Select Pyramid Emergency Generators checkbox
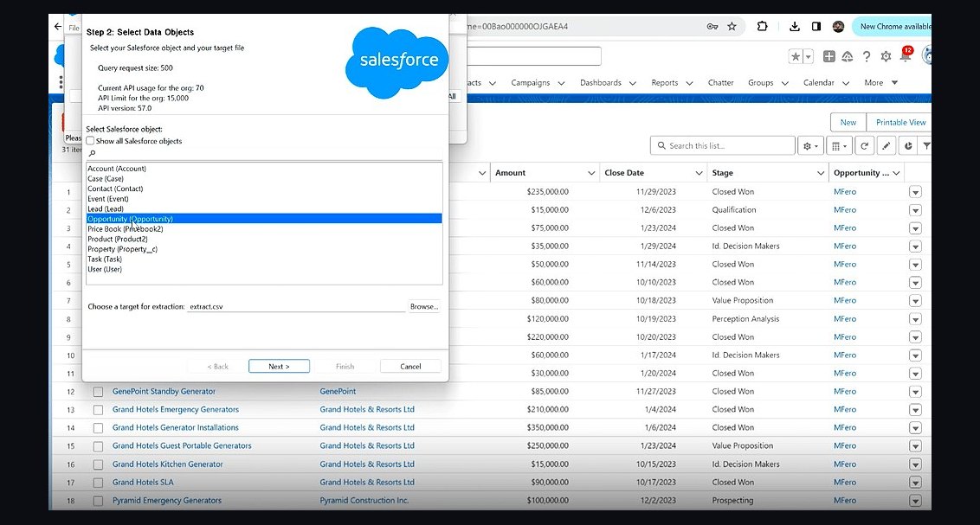 98,501
